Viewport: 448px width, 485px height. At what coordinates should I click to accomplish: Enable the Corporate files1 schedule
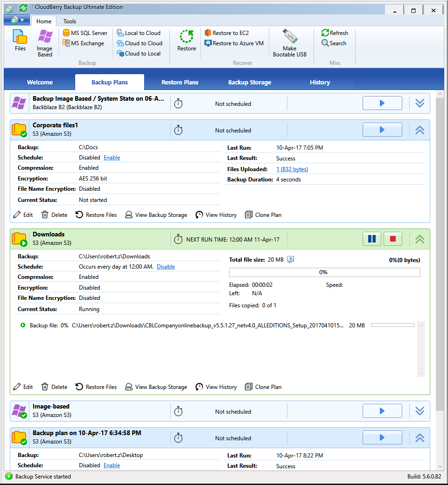click(112, 158)
